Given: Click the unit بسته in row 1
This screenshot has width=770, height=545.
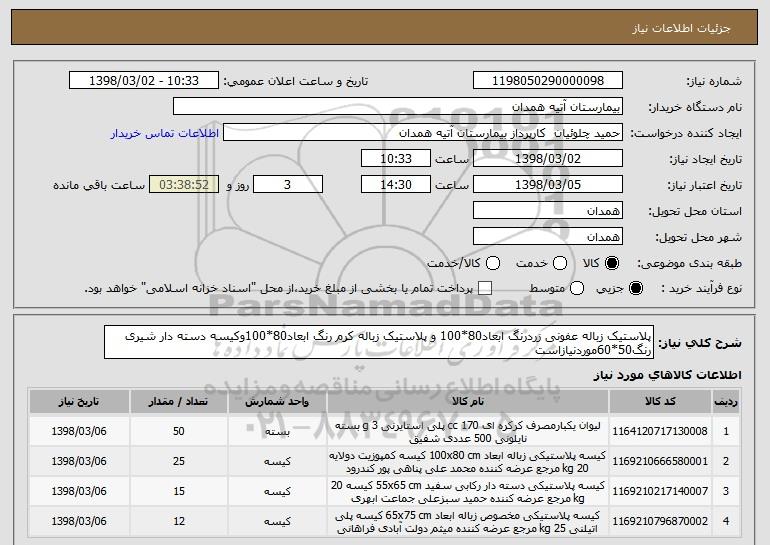Looking at the screenshot, I should [x=277, y=432].
